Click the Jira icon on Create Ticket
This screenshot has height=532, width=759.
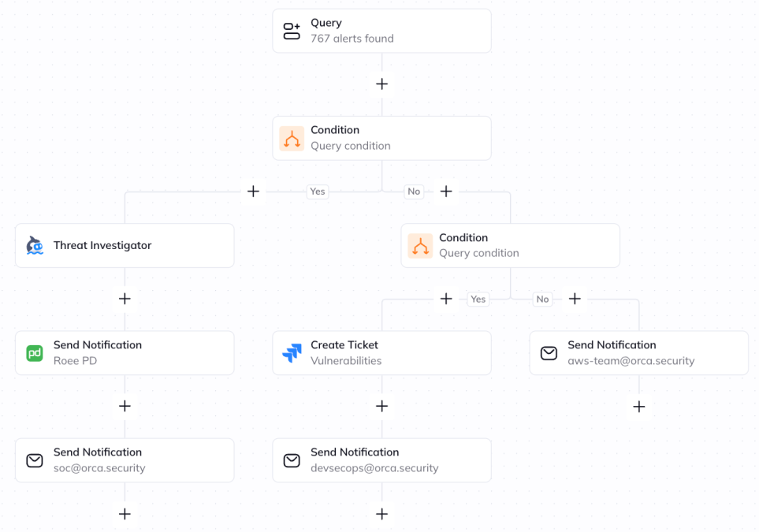(292, 353)
